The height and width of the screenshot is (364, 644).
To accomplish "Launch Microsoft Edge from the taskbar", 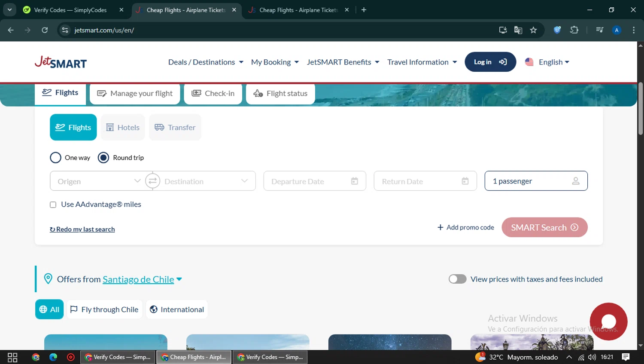I will [x=53, y=357].
